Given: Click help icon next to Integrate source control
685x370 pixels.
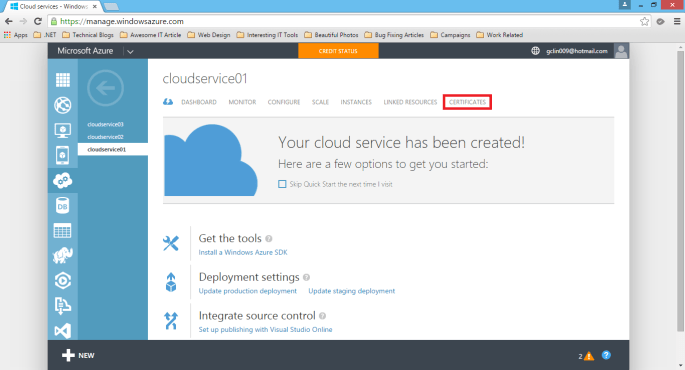Looking at the screenshot, I should [x=322, y=316].
